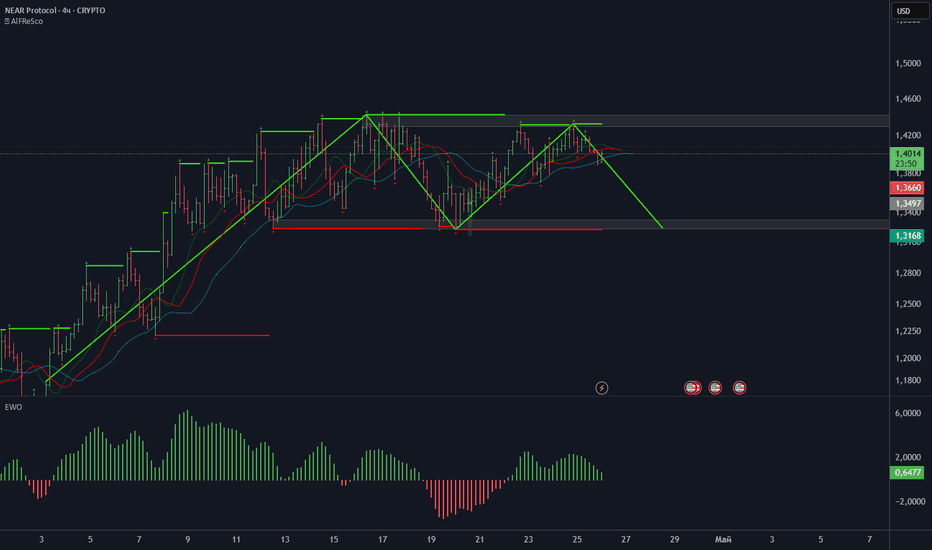Click 1,2500 on the price axis
This screenshot has width=932, height=550.
pyautogui.click(x=908, y=304)
